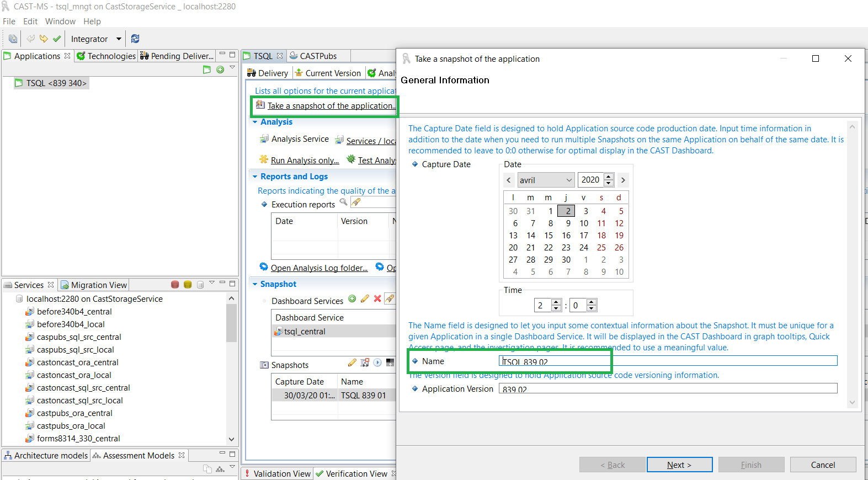Click the red X delete Dashboard Service icon
The image size is (868, 480).
(377, 298)
